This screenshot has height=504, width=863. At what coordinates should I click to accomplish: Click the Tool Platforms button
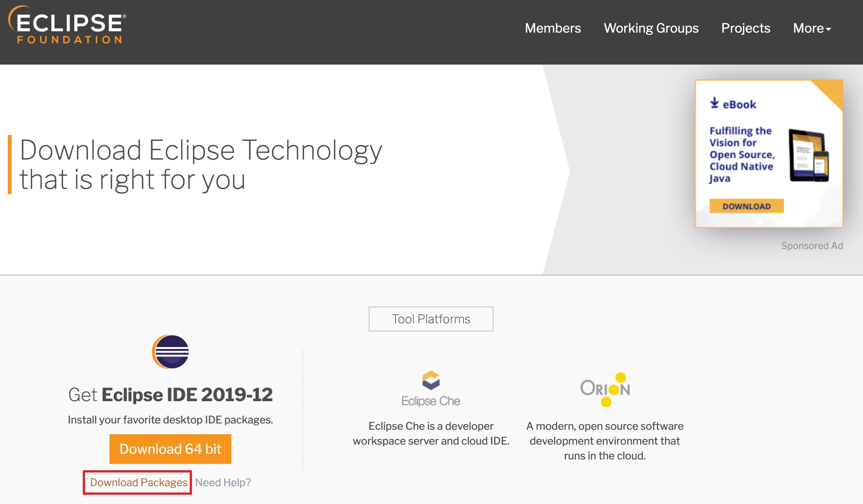point(431,319)
